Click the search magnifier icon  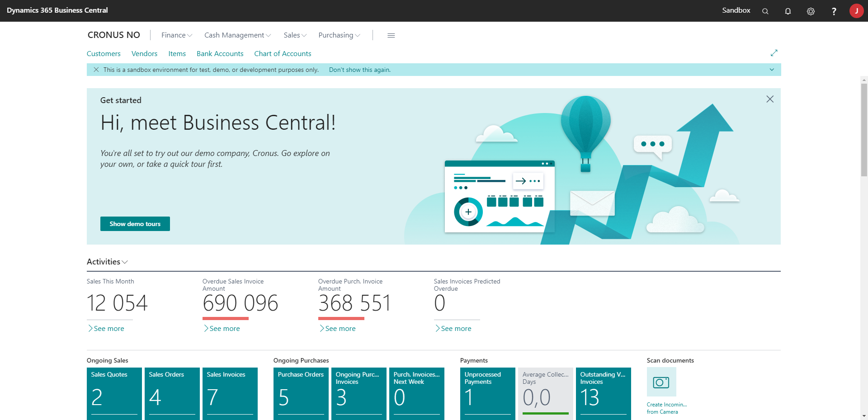765,11
